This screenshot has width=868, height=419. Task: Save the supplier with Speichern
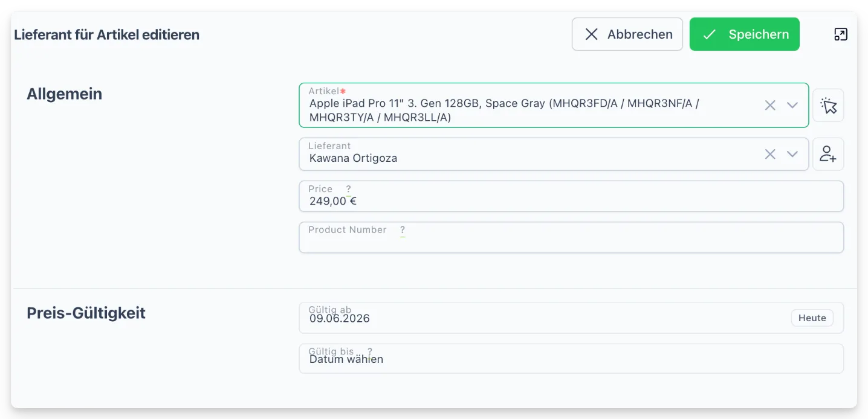click(x=745, y=34)
